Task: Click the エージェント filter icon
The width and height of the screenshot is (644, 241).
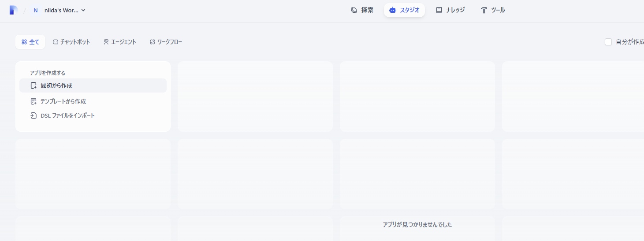Action: [x=106, y=42]
